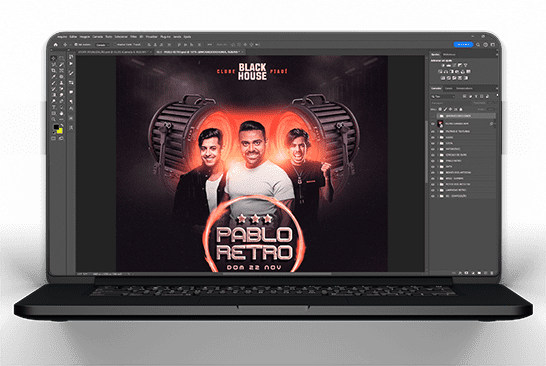The width and height of the screenshot is (546, 366).
Task: Hide the BG - COMPOSIÇÃO layer group
Action: (x=433, y=196)
